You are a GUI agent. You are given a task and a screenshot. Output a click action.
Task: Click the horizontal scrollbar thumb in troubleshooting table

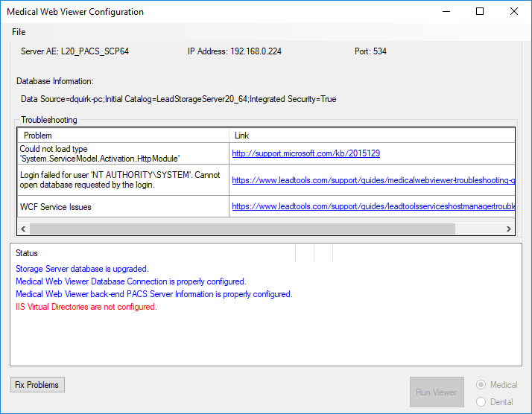coord(242,229)
